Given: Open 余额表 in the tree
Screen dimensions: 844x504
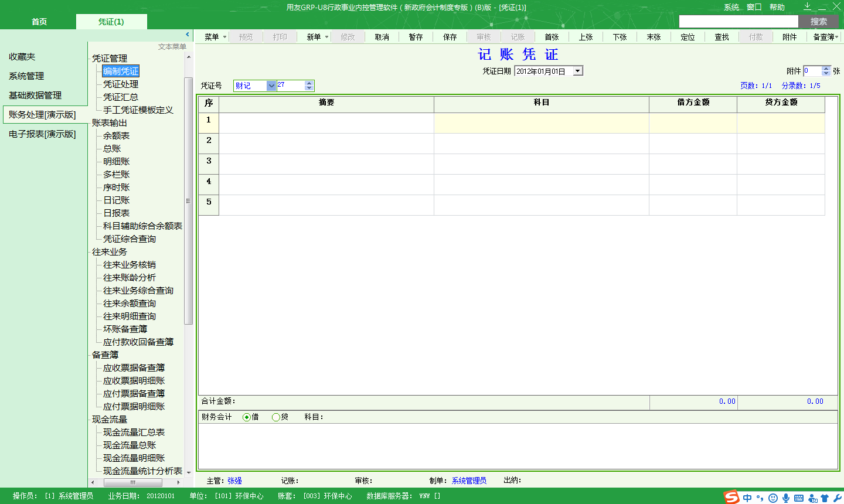Looking at the screenshot, I should click(116, 136).
